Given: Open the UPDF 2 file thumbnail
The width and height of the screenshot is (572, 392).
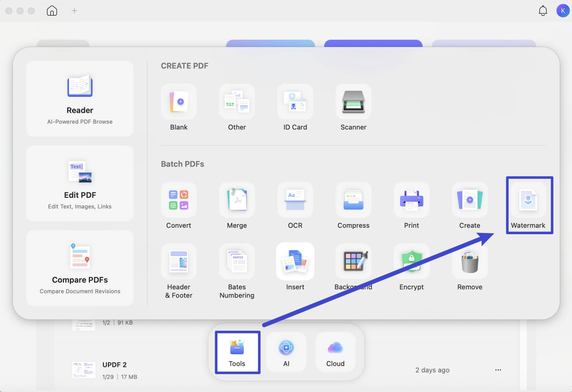Looking at the screenshot, I should tap(84, 370).
